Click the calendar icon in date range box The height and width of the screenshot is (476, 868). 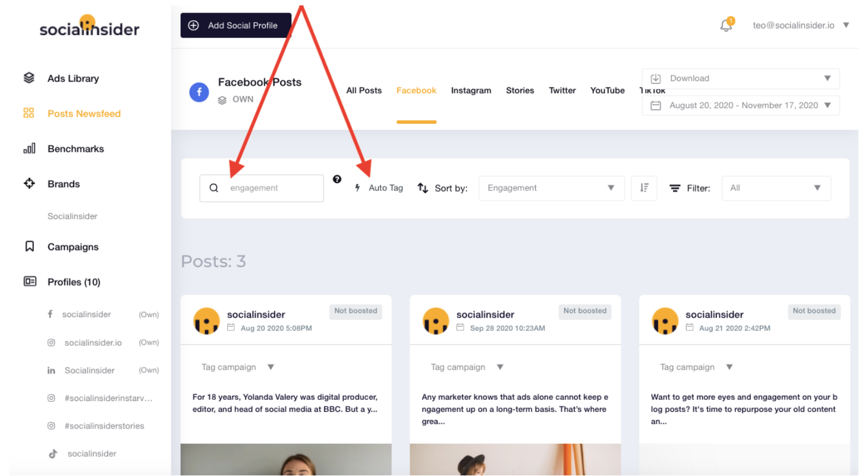click(x=656, y=105)
